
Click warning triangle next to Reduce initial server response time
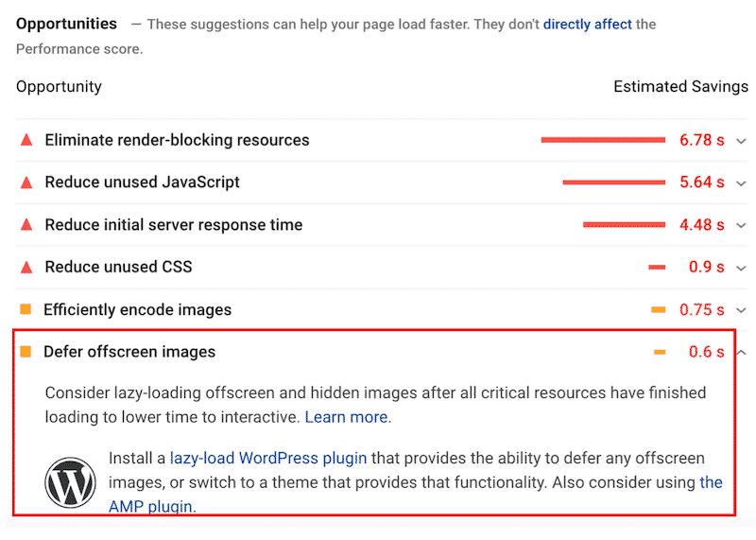point(26,225)
